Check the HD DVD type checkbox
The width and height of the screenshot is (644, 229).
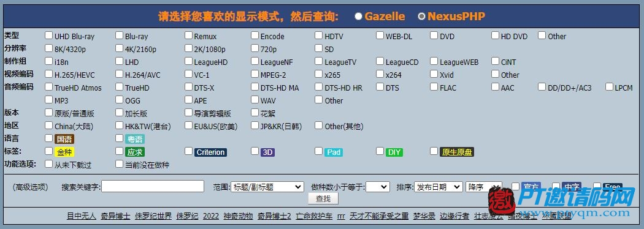(496, 36)
